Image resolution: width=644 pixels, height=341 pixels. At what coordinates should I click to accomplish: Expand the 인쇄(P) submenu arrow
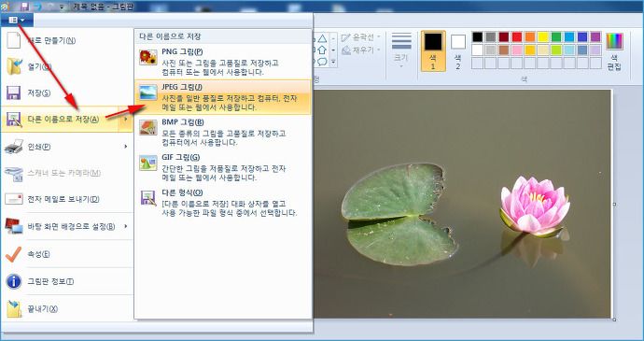[x=126, y=147]
